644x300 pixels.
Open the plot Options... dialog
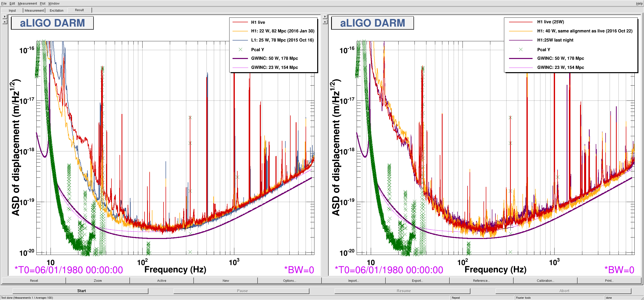pyautogui.click(x=290, y=281)
